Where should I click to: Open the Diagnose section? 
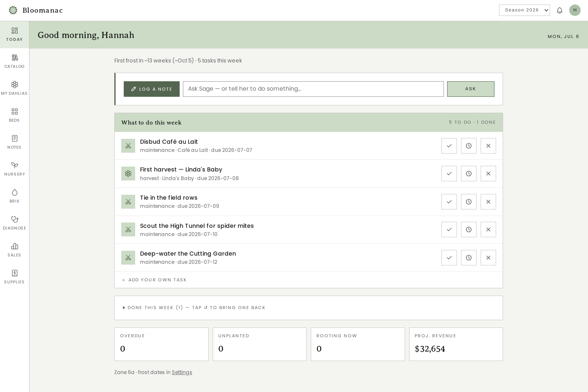14,223
